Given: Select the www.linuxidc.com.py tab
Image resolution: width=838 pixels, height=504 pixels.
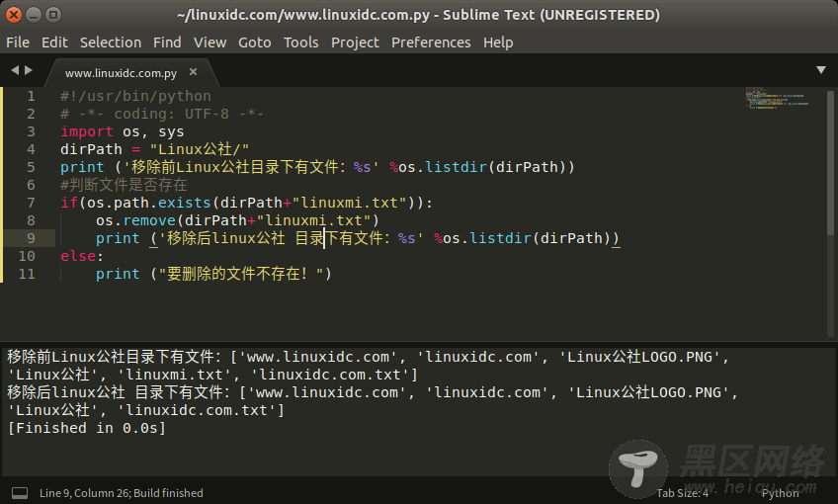Looking at the screenshot, I should coord(121,73).
